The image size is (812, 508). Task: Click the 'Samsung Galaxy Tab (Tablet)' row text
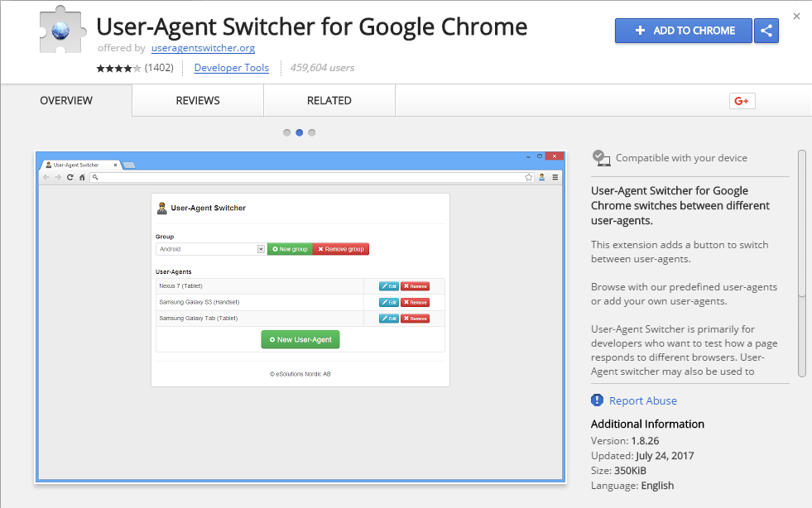pos(199,318)
